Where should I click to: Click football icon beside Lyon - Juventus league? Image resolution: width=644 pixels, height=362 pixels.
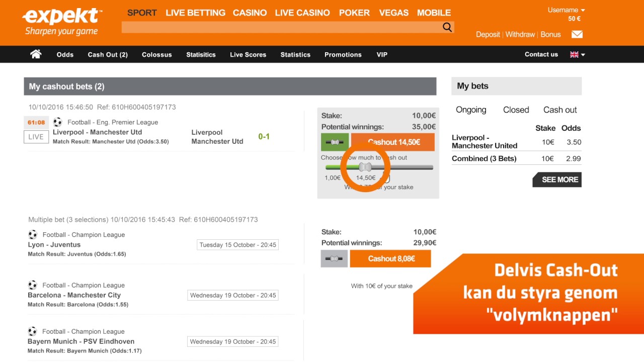coord(33,234)
